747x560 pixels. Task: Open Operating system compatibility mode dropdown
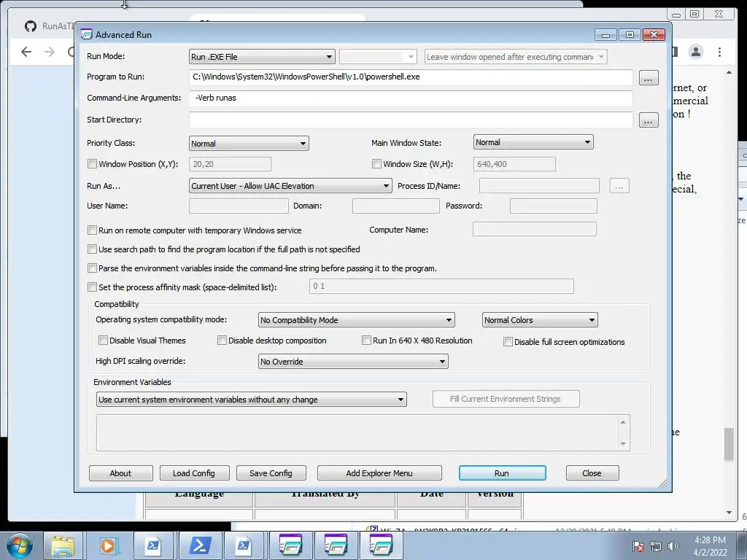coord(356,320)
